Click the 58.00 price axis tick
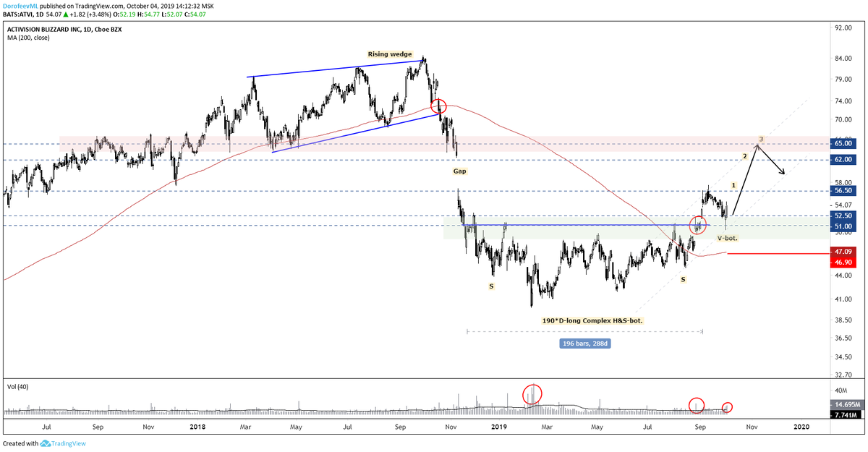 tap(842, 184)
